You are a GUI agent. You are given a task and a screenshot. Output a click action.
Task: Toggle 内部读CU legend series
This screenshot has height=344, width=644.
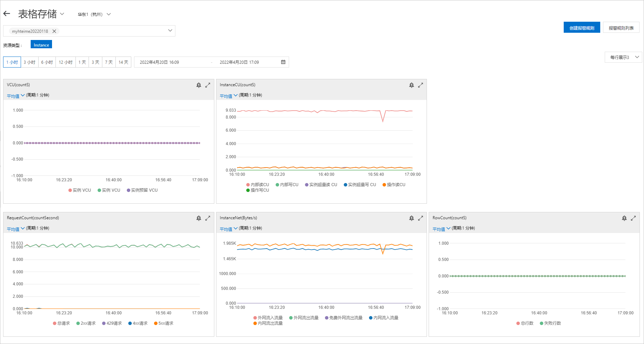click(x=258, y=185)
